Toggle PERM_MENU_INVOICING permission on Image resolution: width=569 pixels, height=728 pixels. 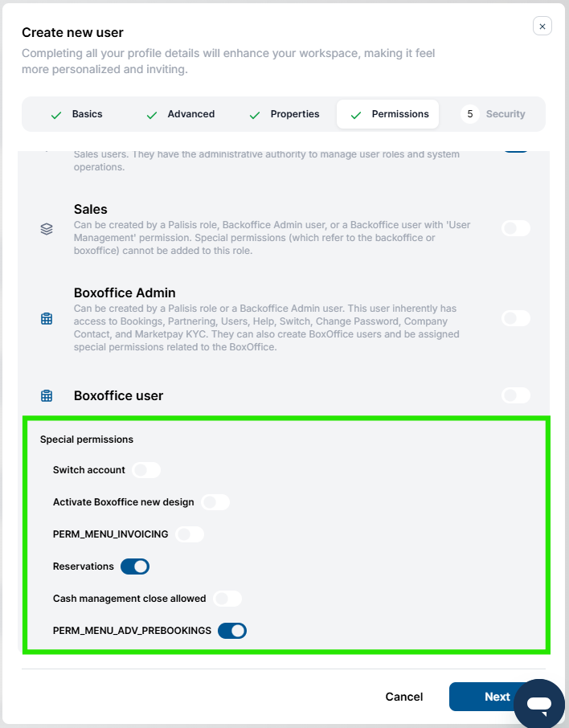coord(190,534)
